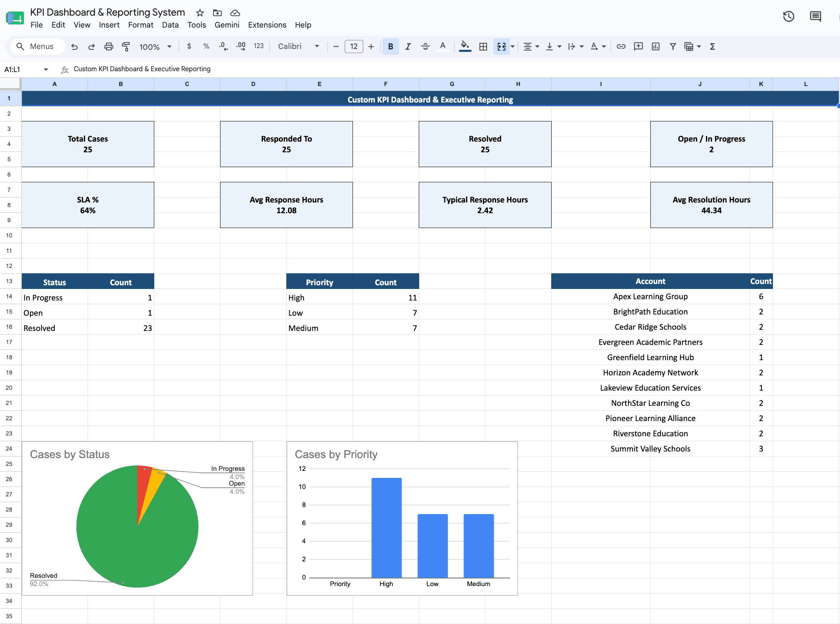Image resolution: width=840 pixels, height=624 pixels.
Task: Open comments panel icon at top right
Action: click(815, 16)
